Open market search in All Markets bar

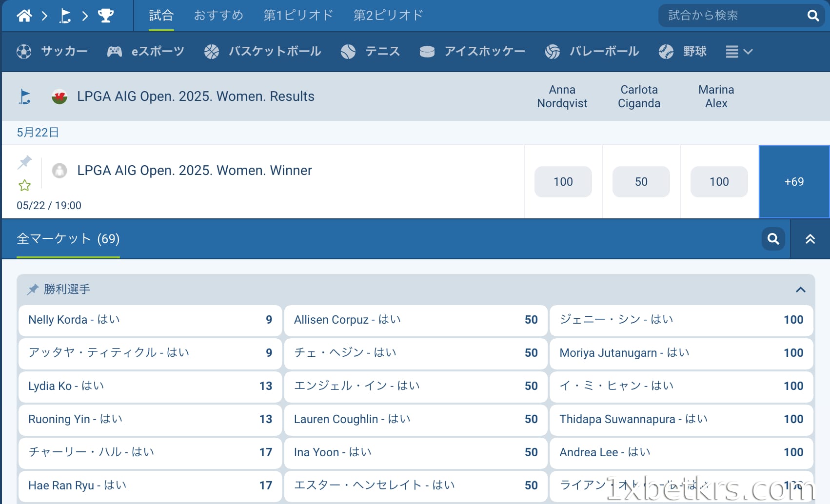[773, 239]
